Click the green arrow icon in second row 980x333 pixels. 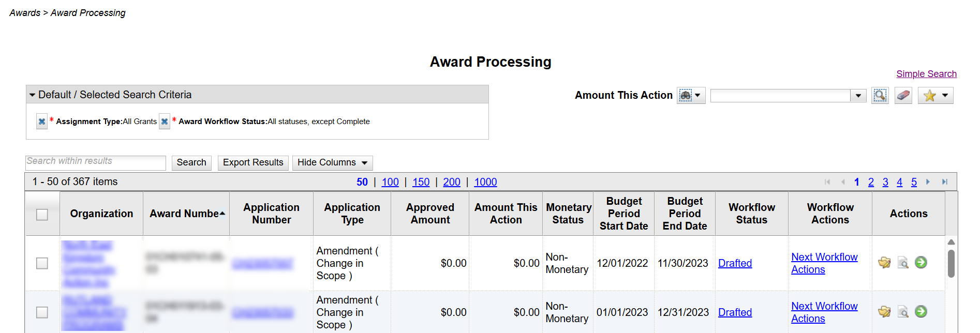[x=921, y=312]
